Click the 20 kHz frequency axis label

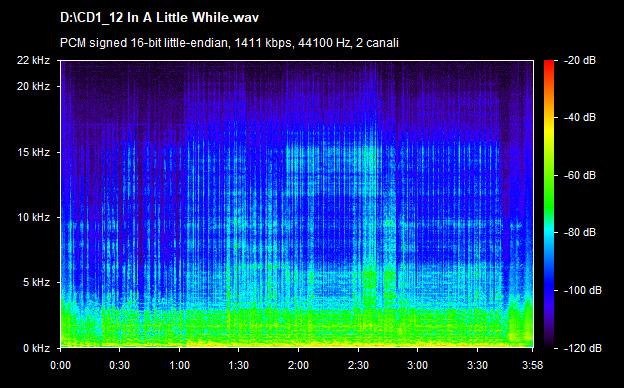(x=33, y=86)
